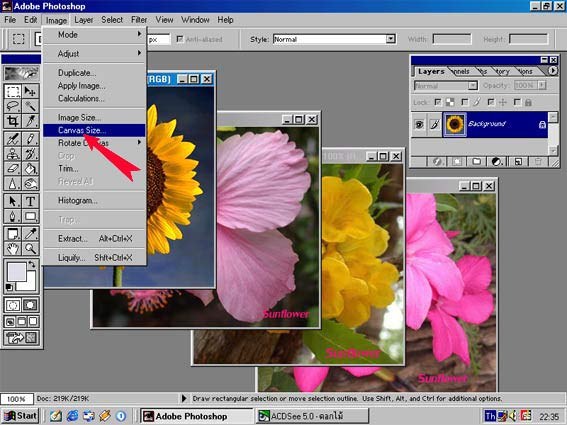Choose Image Size from the Image menu
The image size is (567, 425).
pyautogui.click(x=94, y=118)
